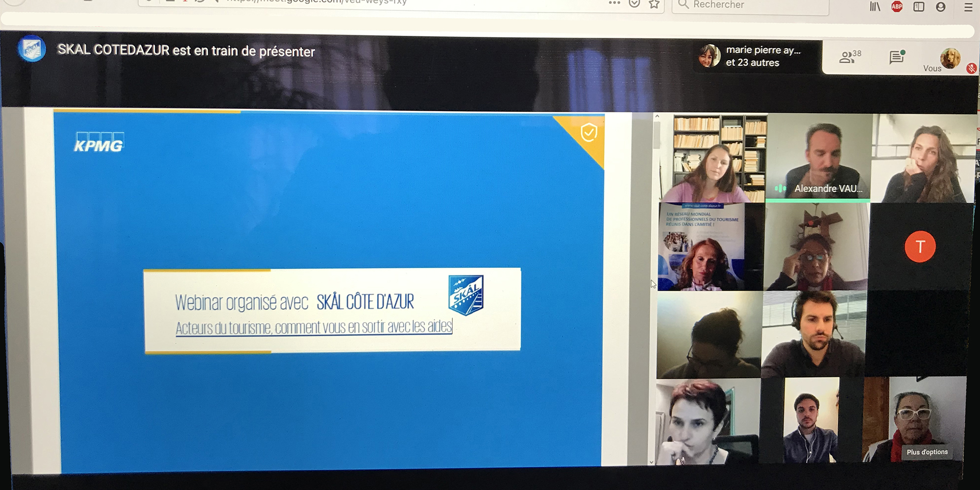Open page actions three-dots menu in address bar
The width and height of the screenshot is (980, 490).
click(x=614, y=3)
